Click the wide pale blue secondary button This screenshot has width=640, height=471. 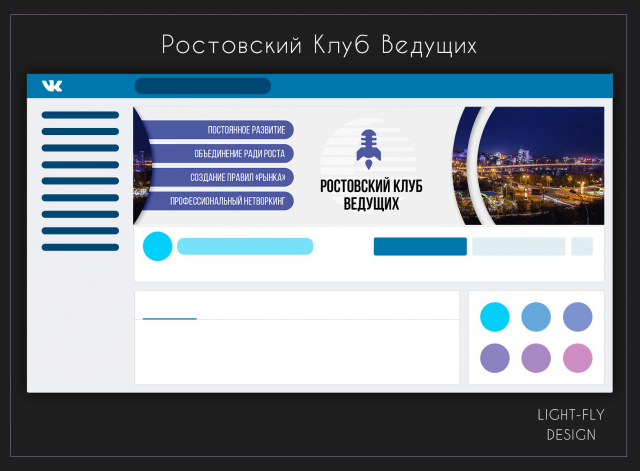coord(518,247)
